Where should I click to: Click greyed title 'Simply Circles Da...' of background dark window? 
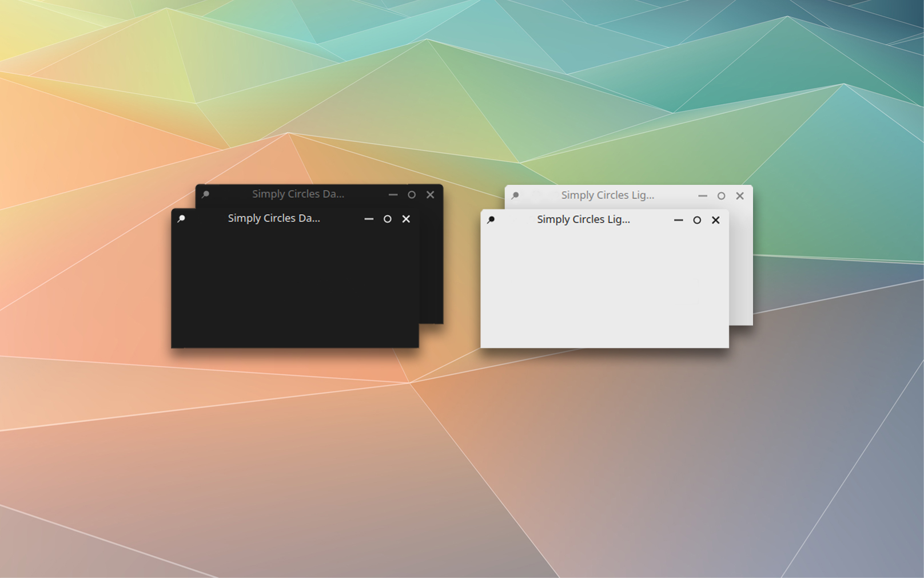[x=298, y=195]
